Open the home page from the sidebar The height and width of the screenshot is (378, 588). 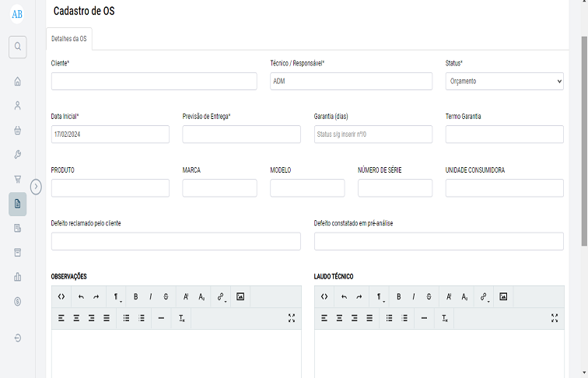click(x=17, y=81)
